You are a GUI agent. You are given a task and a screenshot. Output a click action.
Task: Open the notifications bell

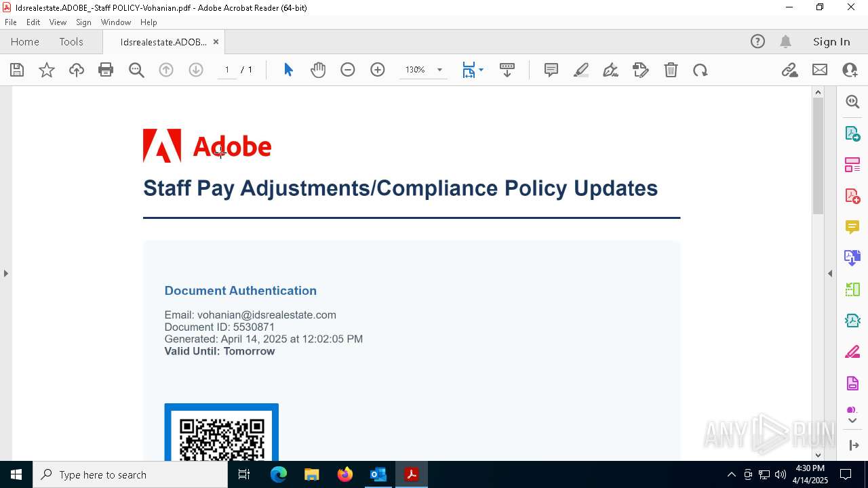pos(786,41)
